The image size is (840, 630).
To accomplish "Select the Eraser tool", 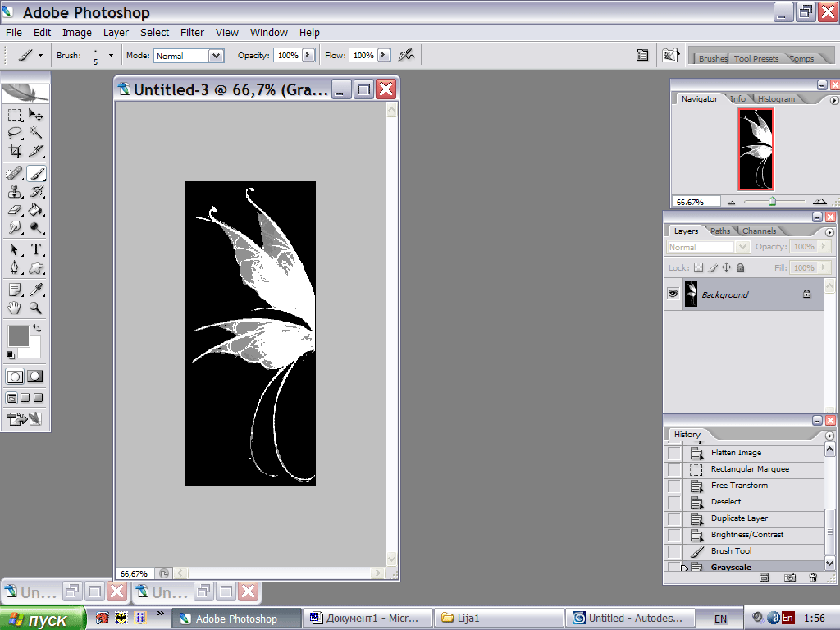I will pyautogui.click(x=15, y=209).
